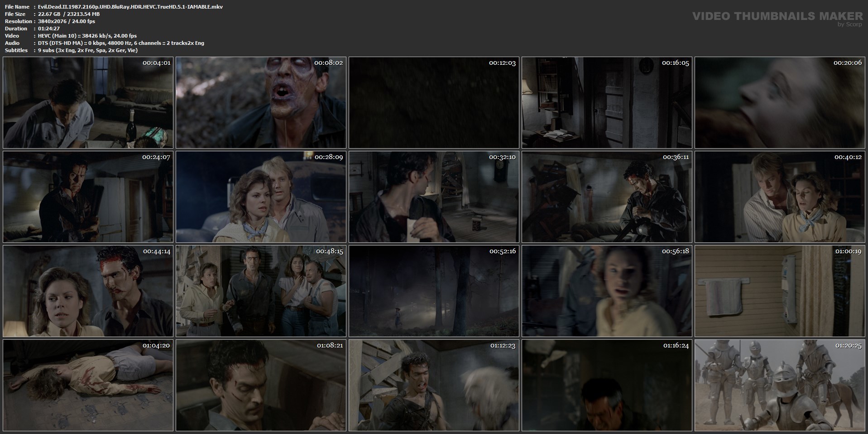Select the dark thumbnail at 00:12:03

pos(434,103)
